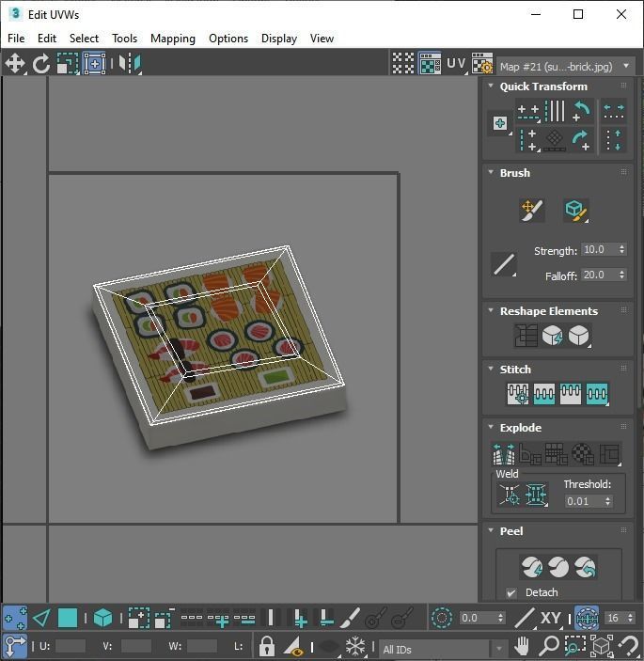Select the Move selected subobject tool

click(x=15, y=64)
